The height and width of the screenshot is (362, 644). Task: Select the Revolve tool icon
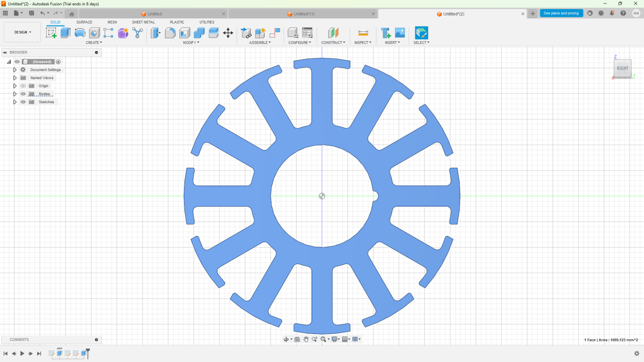(80, 33)
